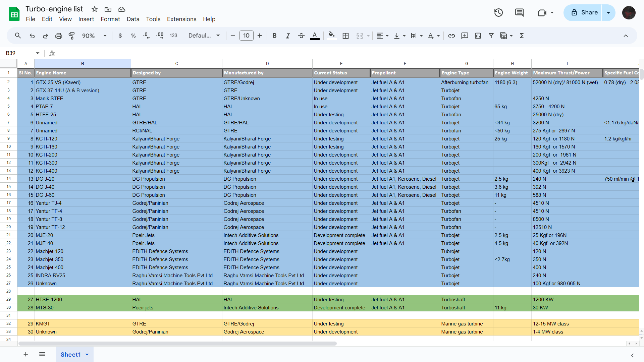Open the Functions sigma menu
The height and width of the screenshot is (362, 644).
click(522, 36)
